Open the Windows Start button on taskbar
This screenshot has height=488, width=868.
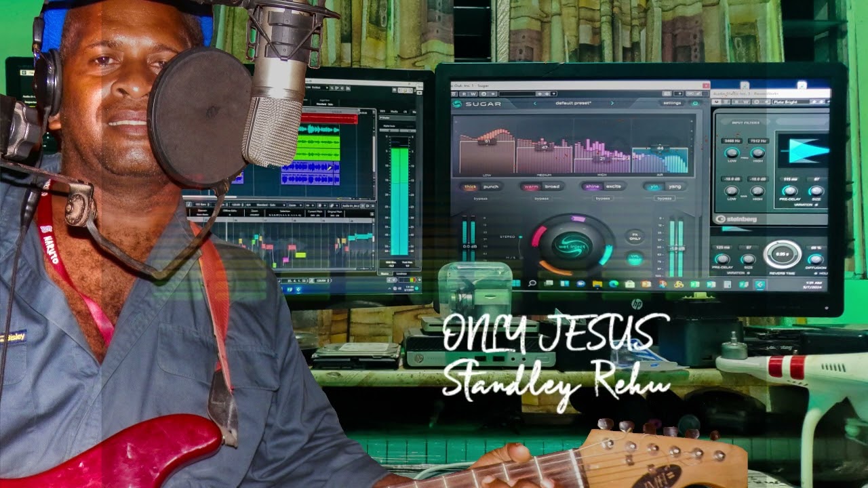(516, 283)
